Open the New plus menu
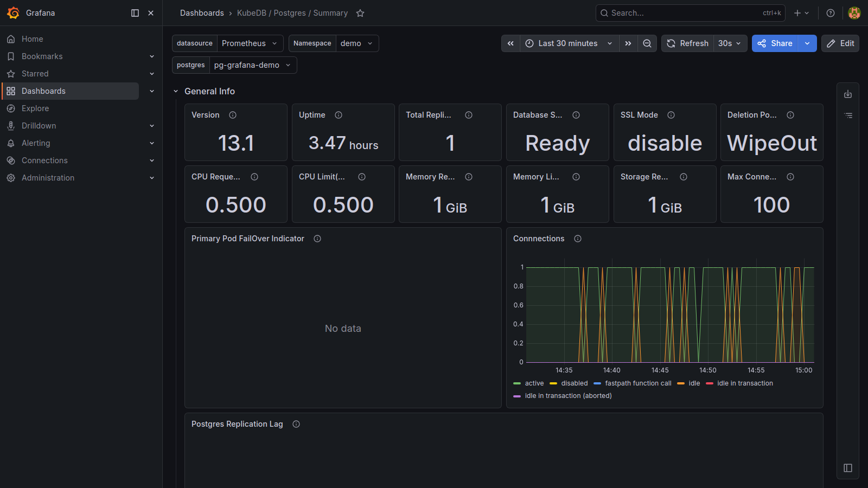Screen dimensions: 868x488 point(801,13)
